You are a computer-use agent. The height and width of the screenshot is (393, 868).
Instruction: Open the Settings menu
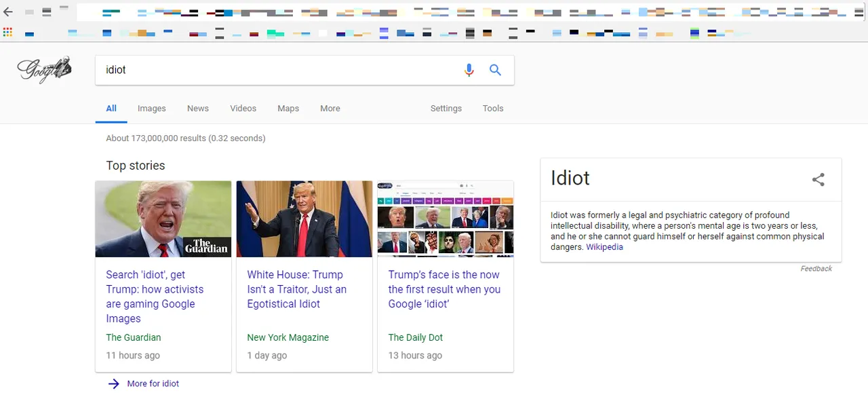coord(446,109)
